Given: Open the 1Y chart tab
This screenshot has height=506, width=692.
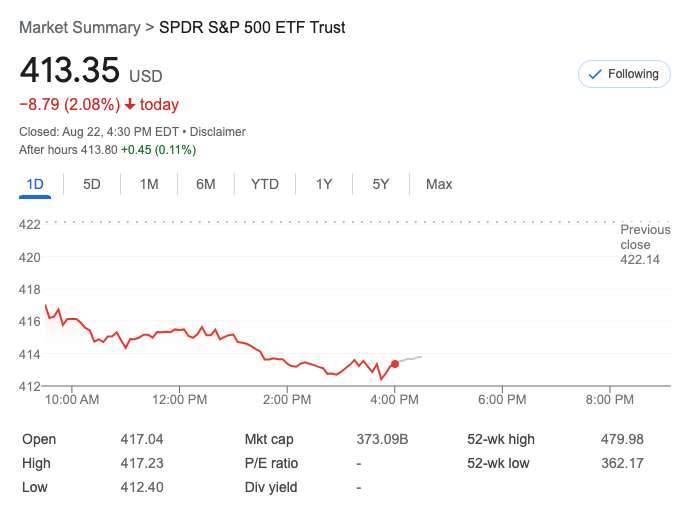Looking at the screenshot, I should pyautogui.click(x=324, y=184).
